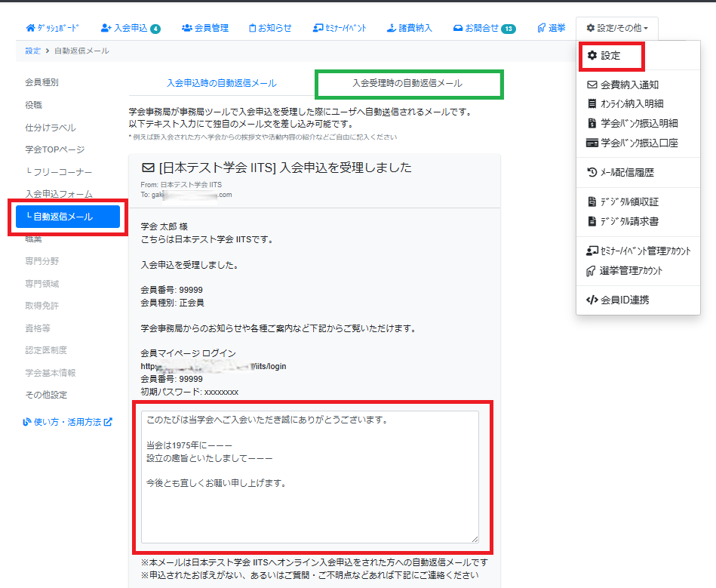The image size is (716, 588).
Task: Open デジタル領収証 menu entry
Action: tap(629, 202)
